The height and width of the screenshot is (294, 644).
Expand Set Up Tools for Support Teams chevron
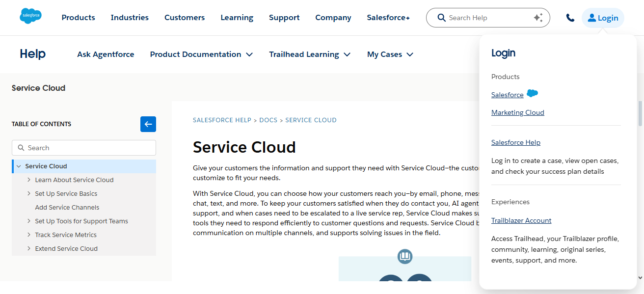(x=29, y=221)
